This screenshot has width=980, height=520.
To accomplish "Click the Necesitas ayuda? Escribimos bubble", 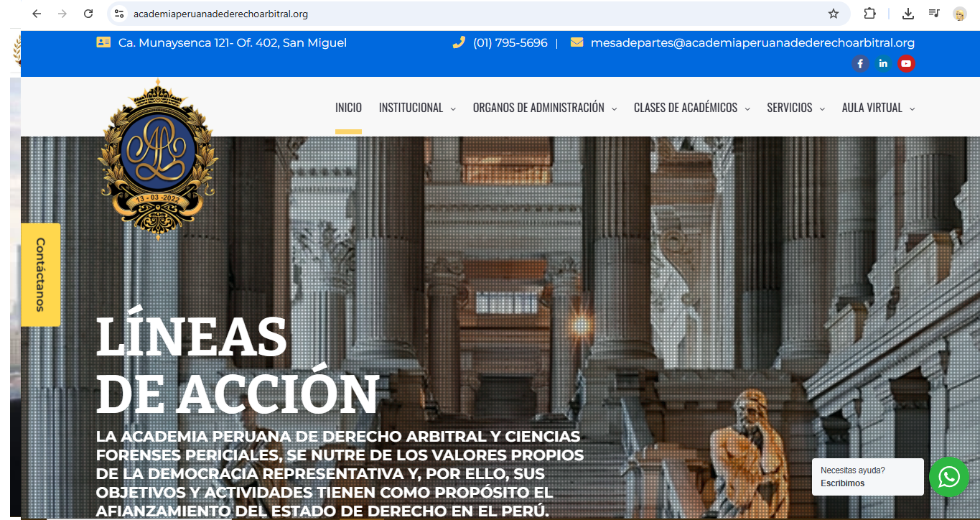I will (868, 477).
